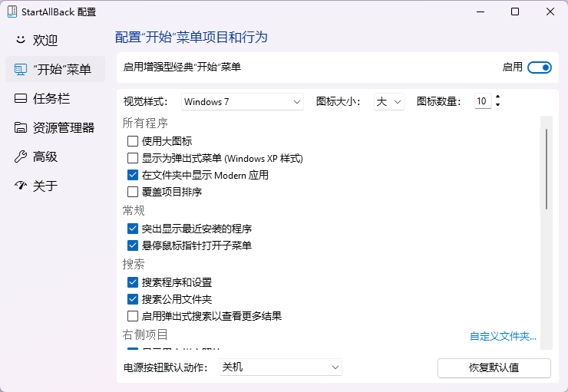Open the 视觉样式 Windows 7 dropdown
Screen dimensions: 568x392
[x=243, y=101]
